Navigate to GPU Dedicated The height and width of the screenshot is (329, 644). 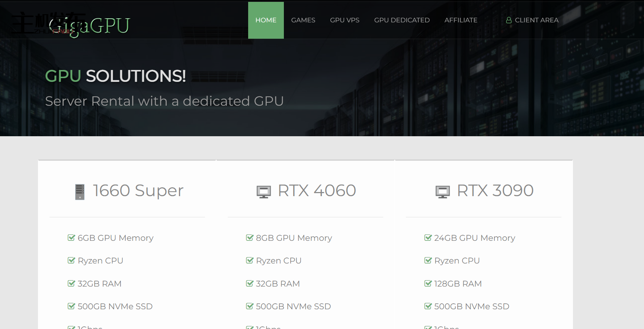[402, 20]
